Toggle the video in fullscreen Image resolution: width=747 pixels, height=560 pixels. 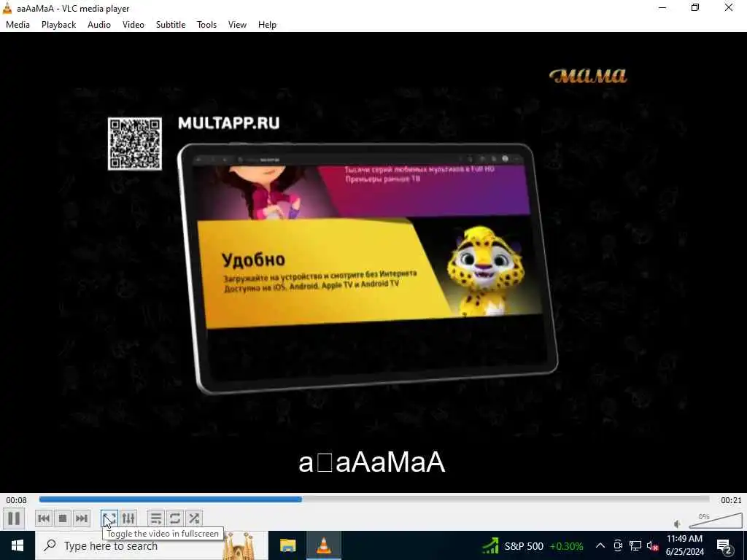(109, 518)
